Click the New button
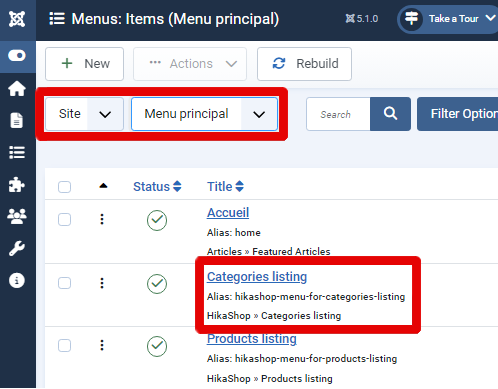The width and height of the screenshot is (498, 389). (85, 64)
